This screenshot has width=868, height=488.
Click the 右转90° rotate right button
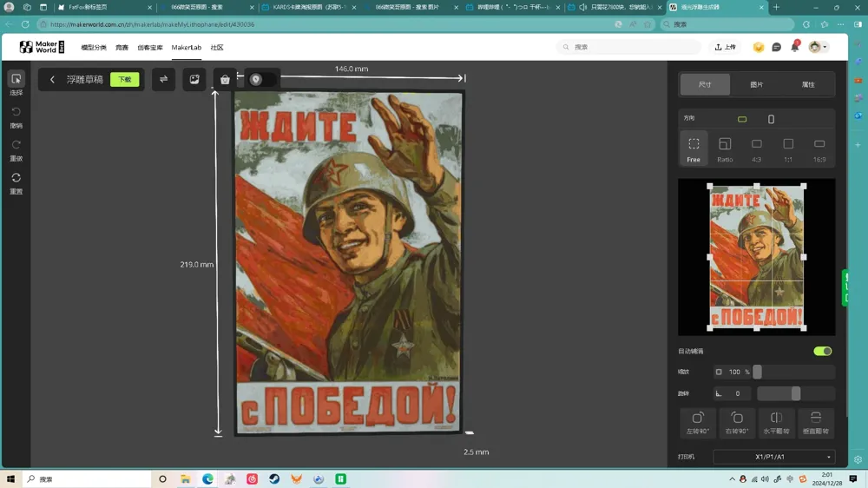(737, 423)
